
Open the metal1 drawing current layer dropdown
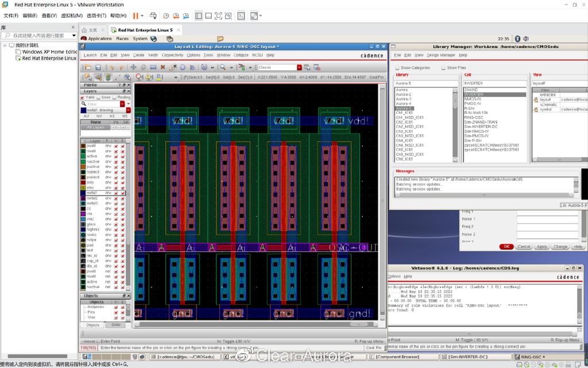(128, 110)
